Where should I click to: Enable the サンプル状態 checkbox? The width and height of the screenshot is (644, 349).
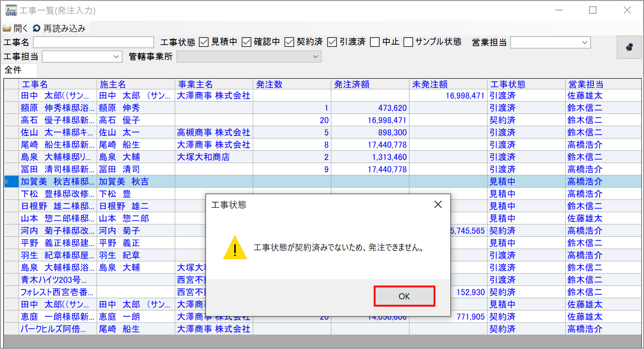point(408,42)
